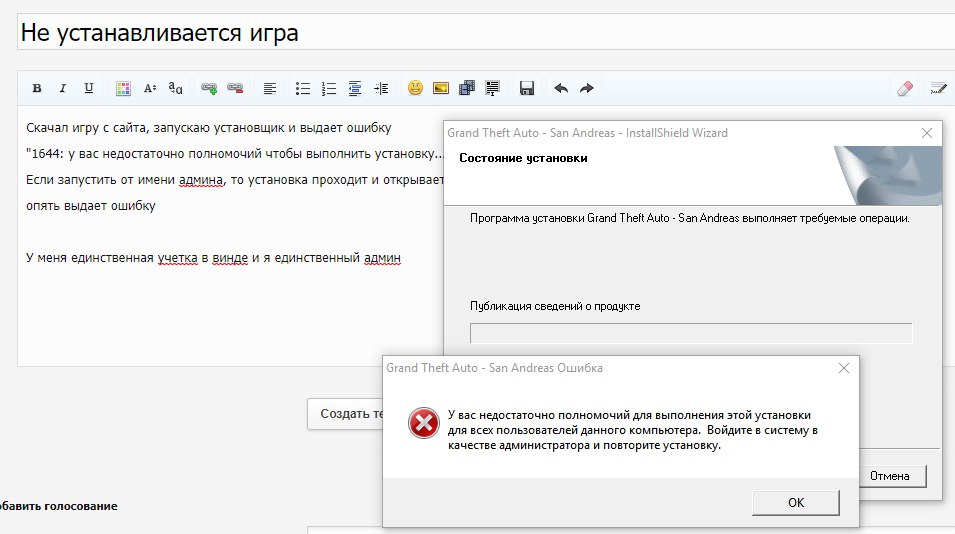
Task: Redo the last edit
Action: click(x=587, y=88)
